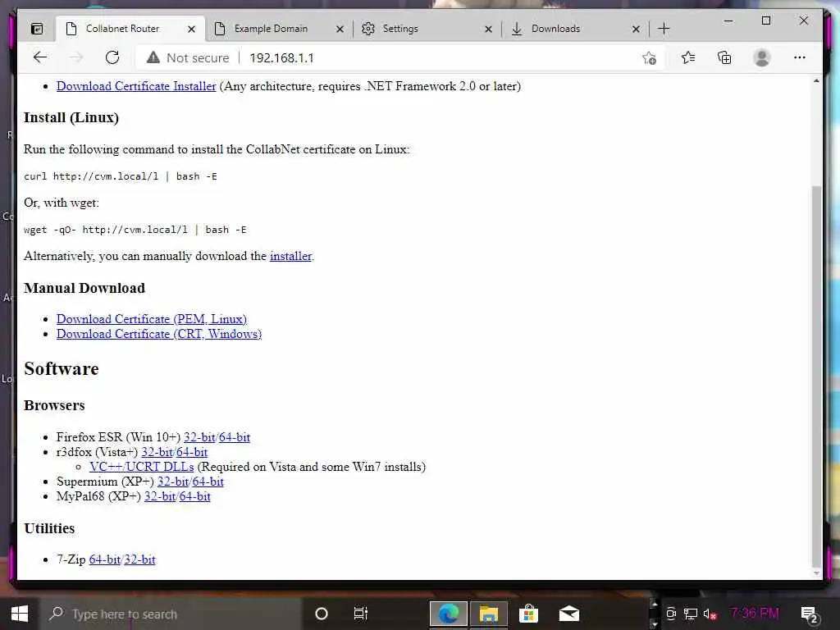The width and height of the screenshot is (840, 630).
Task: Open the tab actions menu icon
Action: click(36, 29)
